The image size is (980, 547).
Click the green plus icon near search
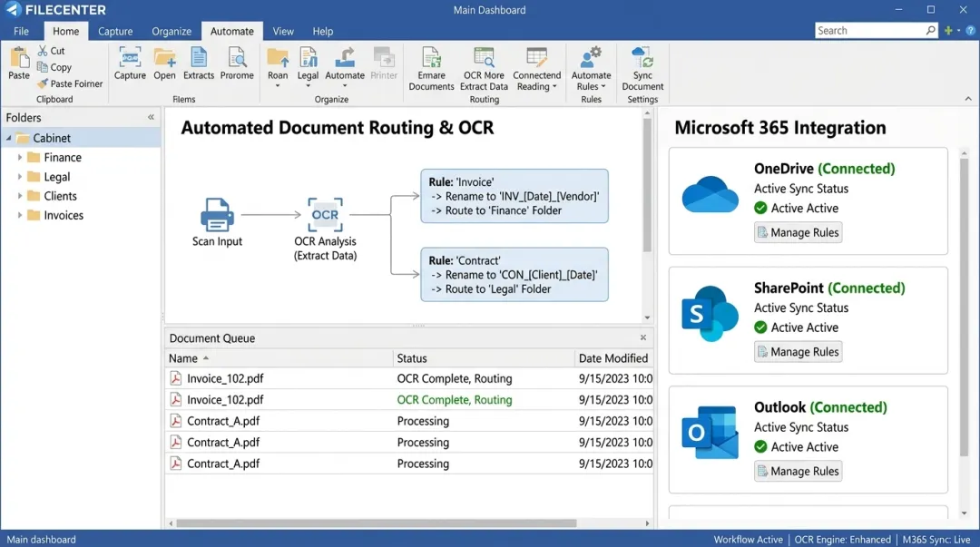point(948,31)
